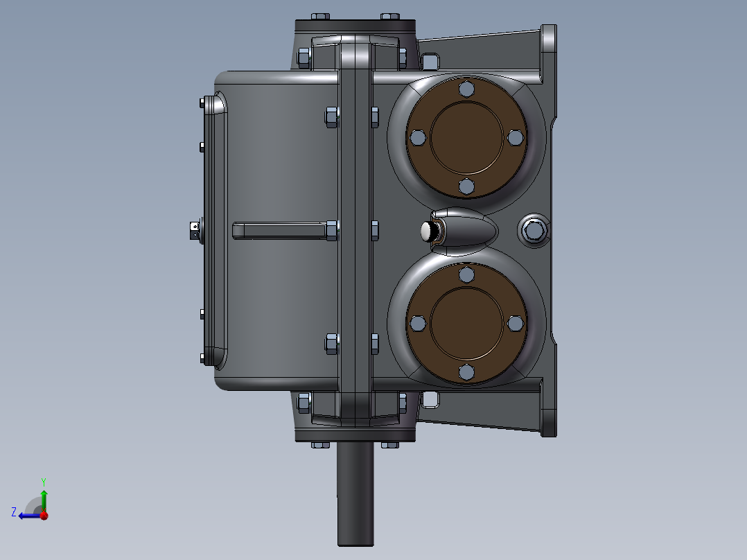The height and width of the screenshot is (560, 747).
Task: Select the right-side mounting foot plate
Action: pos(550,231)
